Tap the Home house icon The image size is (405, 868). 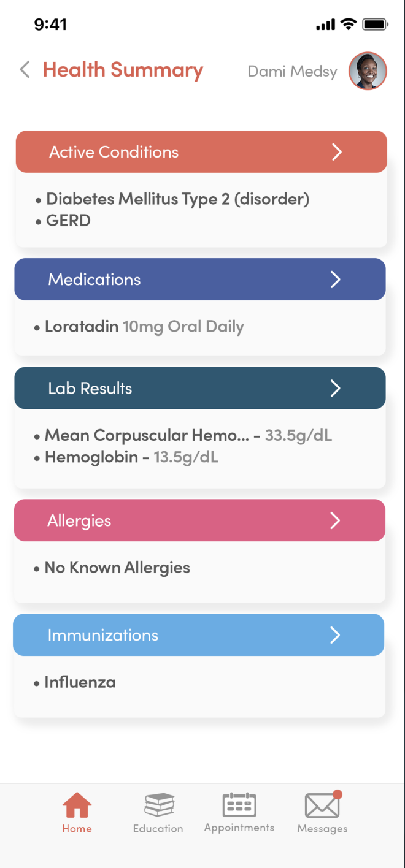77,805
